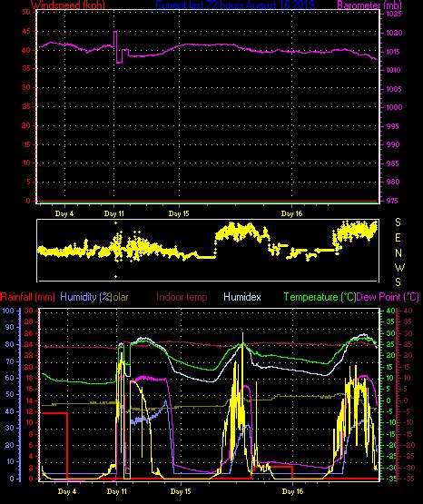Select the 15 value on green temperature axis
The height and width of the screenshot is (504, 423).
390,367
